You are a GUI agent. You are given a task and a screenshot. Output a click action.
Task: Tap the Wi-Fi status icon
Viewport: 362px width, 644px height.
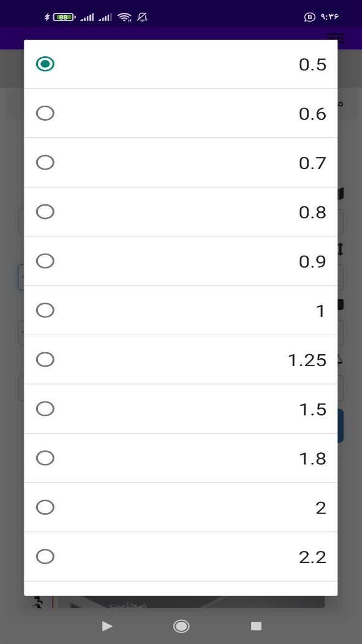[x=124, y=17]
